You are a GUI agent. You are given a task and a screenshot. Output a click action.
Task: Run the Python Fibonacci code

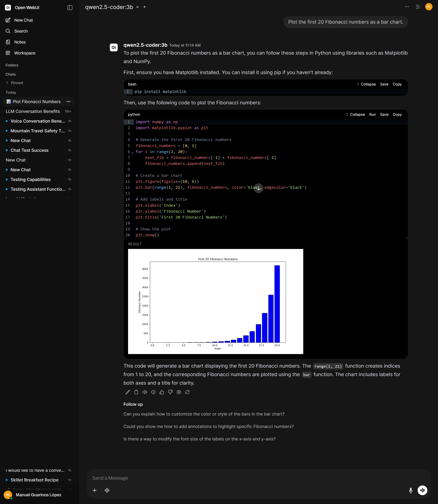click(372, 114)
